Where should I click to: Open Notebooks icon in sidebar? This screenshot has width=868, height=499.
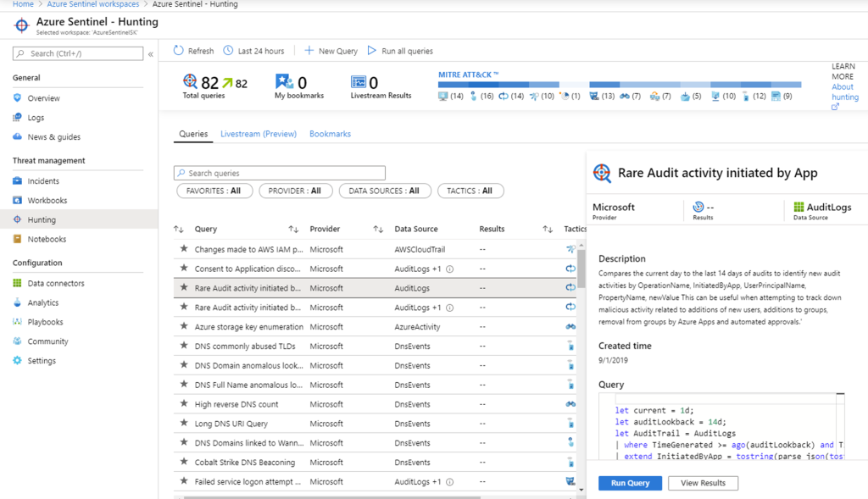pyautogui.click(x=17, y=239)
